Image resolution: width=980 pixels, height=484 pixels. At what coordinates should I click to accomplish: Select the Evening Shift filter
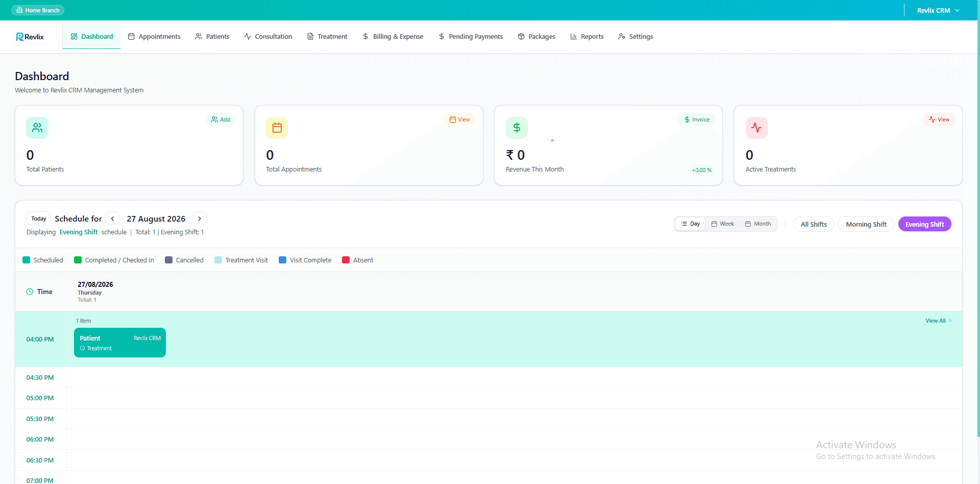click(924, 224)
